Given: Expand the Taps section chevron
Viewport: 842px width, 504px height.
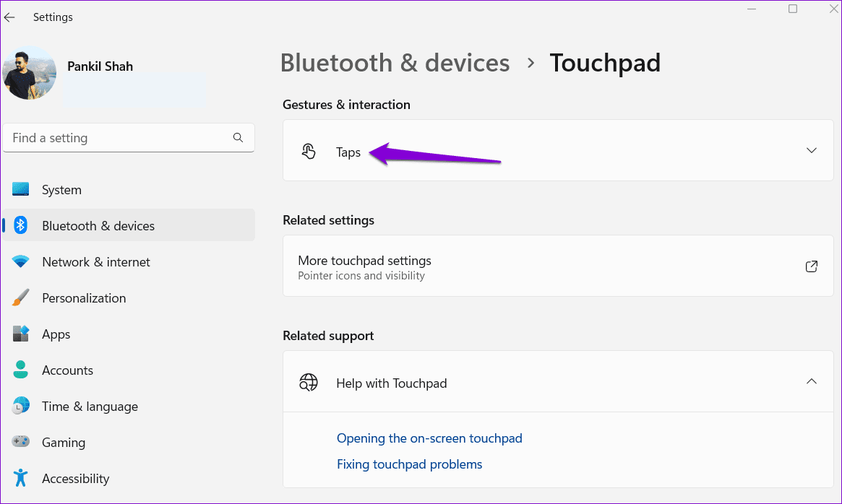Looking at the screenshot, I should pos(812,150).
